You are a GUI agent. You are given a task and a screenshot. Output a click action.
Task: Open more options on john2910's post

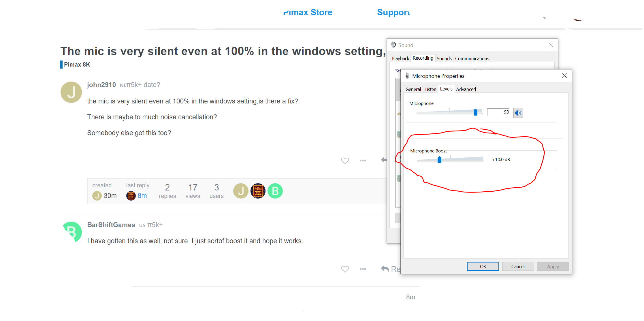(363, 160)
